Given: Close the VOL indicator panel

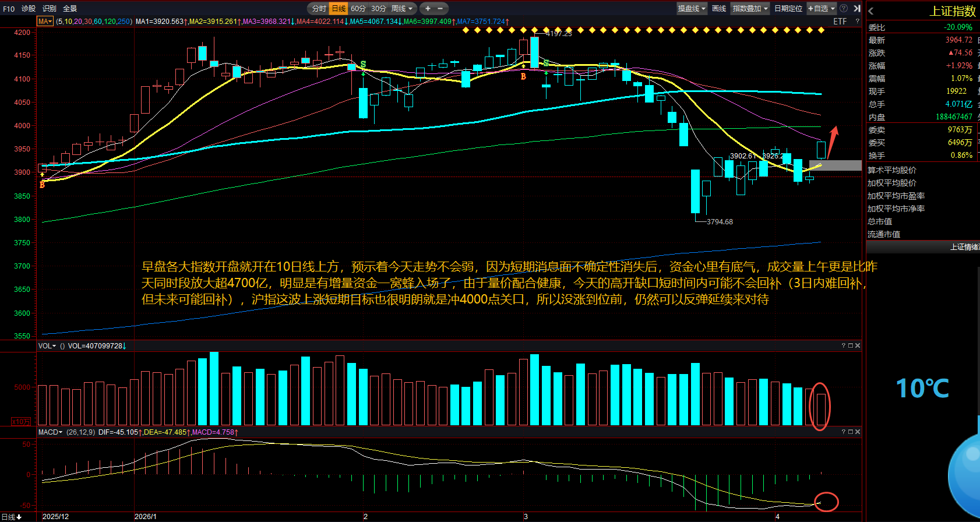Looking at the screenshot, I should pyautogui.click(x=858, y=345).
